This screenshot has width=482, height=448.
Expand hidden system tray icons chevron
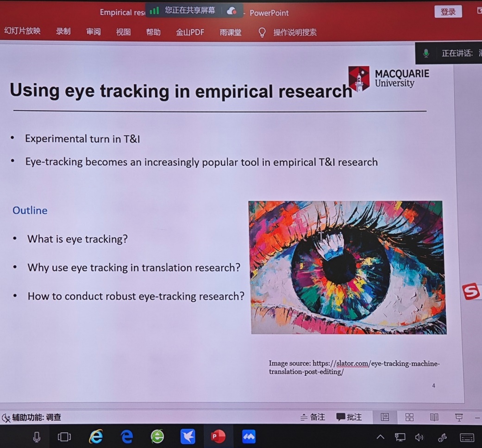coord(380,437)
